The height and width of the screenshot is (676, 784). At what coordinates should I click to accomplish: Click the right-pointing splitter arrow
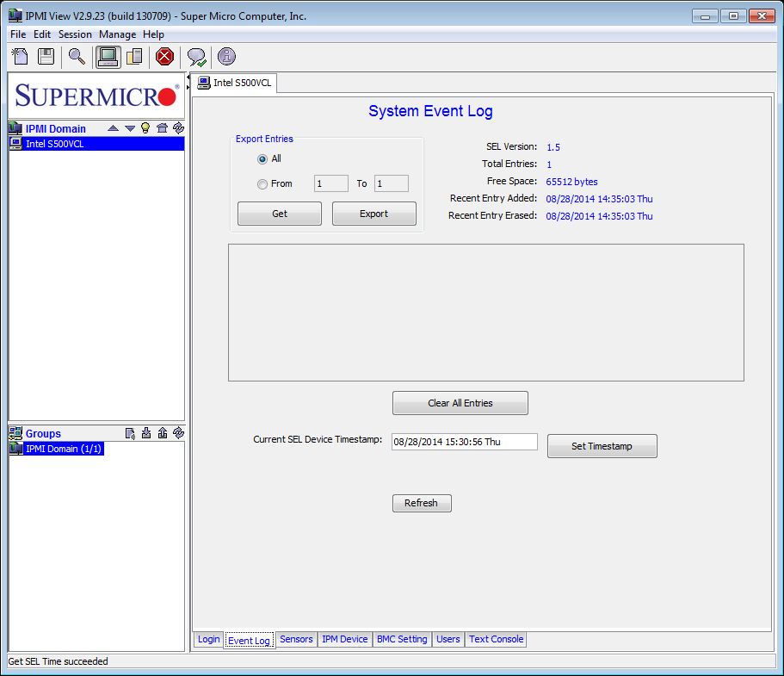pos(188,88)
